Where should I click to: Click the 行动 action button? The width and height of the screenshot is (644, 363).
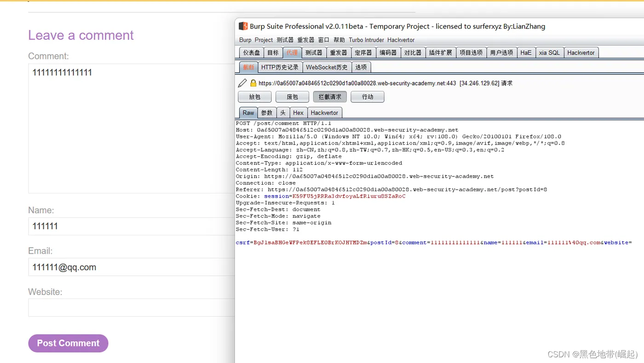[x=368, y=97]
